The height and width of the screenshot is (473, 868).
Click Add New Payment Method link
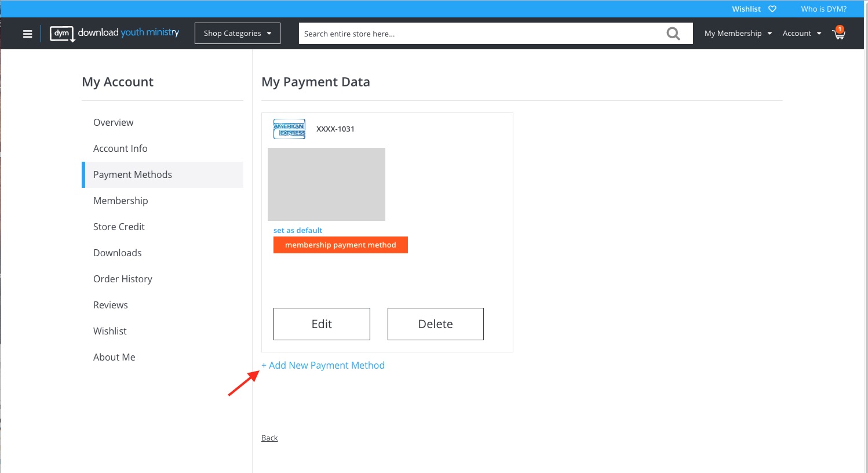click(323, 365)
